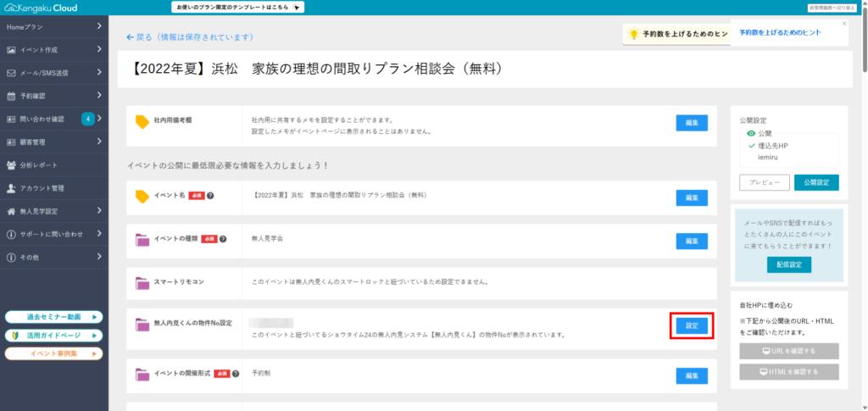Edit the イベントの開催形式 row
Screen dimensions: 868x411
tap(692, 375)
